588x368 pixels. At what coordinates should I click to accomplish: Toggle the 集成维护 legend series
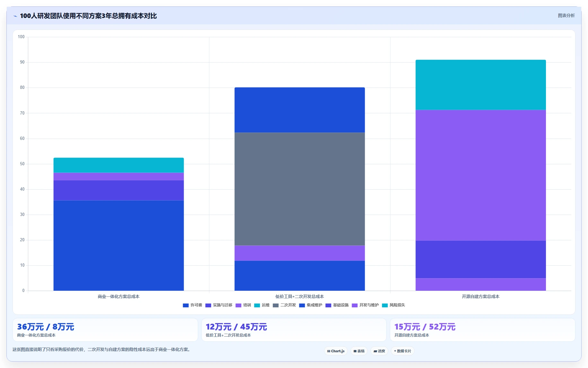click(x=311, y=305)
